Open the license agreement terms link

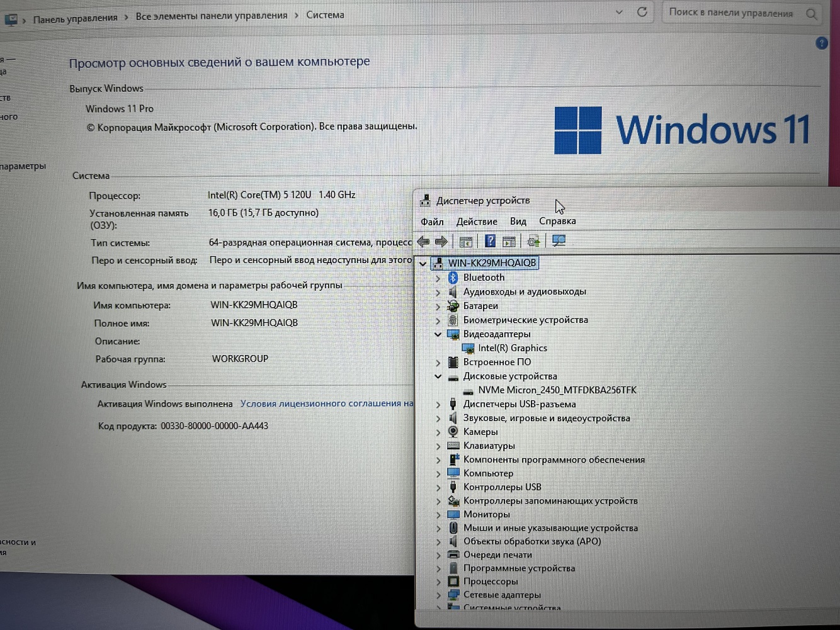coord(326,403)
